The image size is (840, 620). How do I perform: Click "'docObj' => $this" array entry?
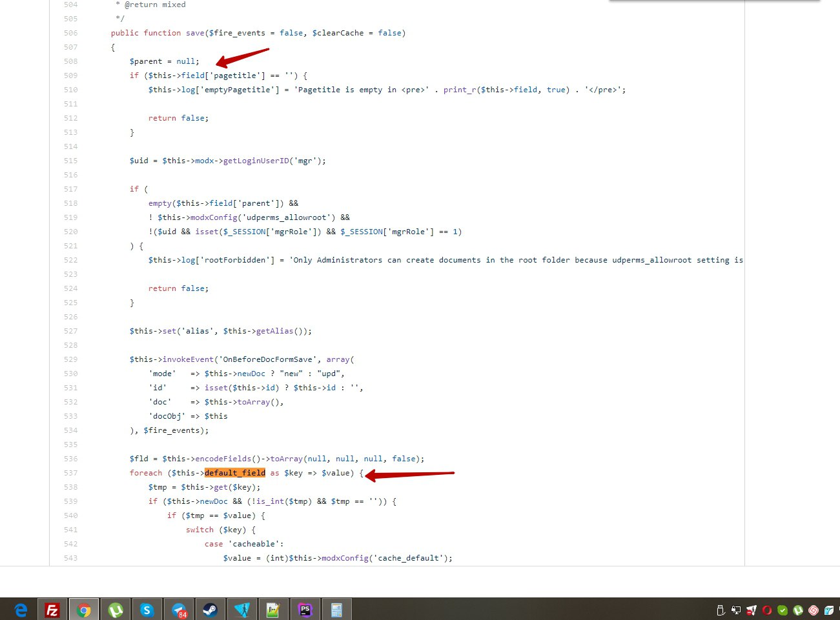click(188, 416)
